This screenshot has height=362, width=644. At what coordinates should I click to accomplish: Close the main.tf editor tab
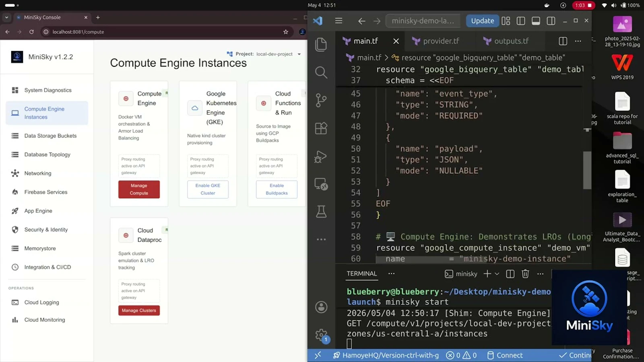(396, 41)
